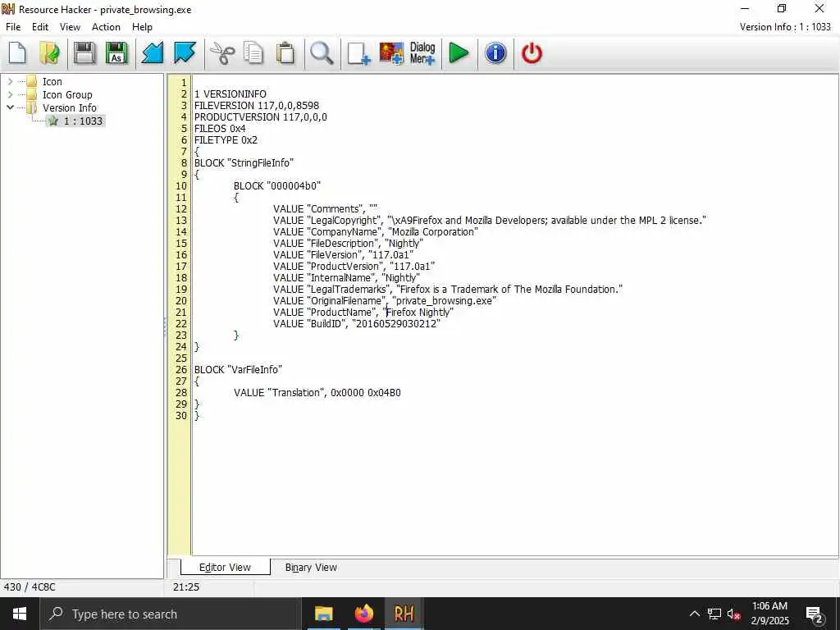840x630 pixels.
Task: Click the BLOCK "StringFileInfo" line
Action: (x=244, y=163)
